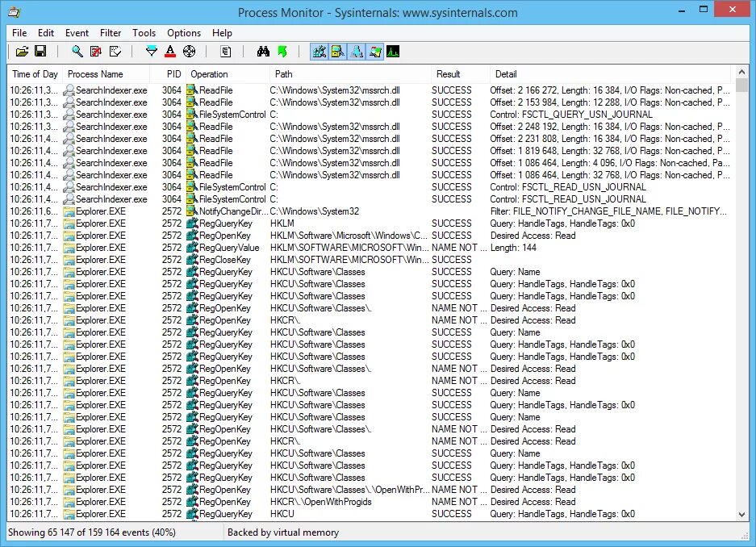
Task: Click 'Showing 65 147 of 159 164 events' status
Action: coord(92,532)
